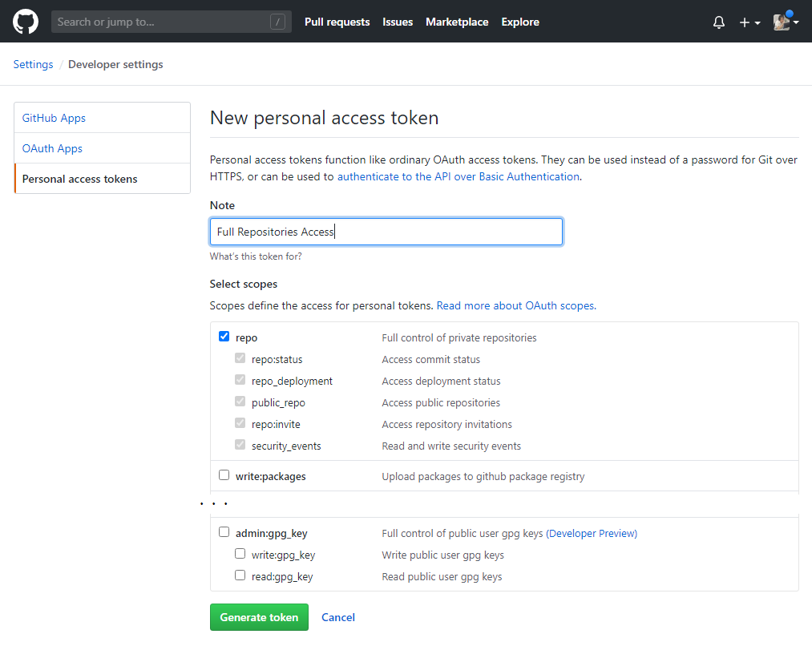Screen dimensions: 812x646
Task: Open the user avatar menu
Action: click(785, 22)
